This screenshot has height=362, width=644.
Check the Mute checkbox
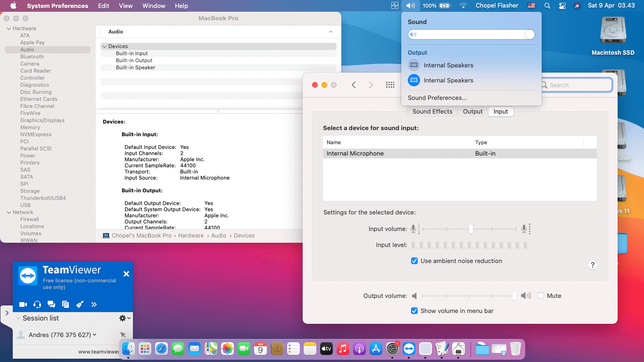coord(541,296)
